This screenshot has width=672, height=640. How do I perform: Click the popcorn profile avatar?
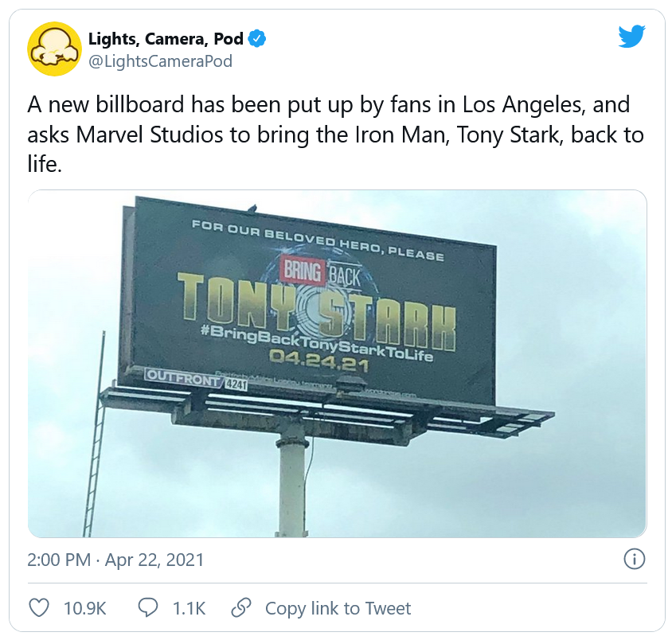tap(55, 49)
